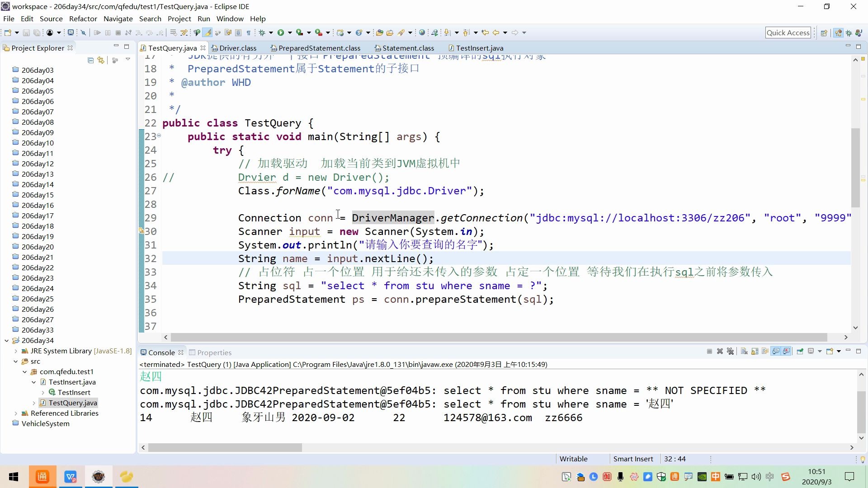Toggle Mark Occurrences highlighter in toolbar
The height and width of the screenshot is (488, 868).
[208, 33]
